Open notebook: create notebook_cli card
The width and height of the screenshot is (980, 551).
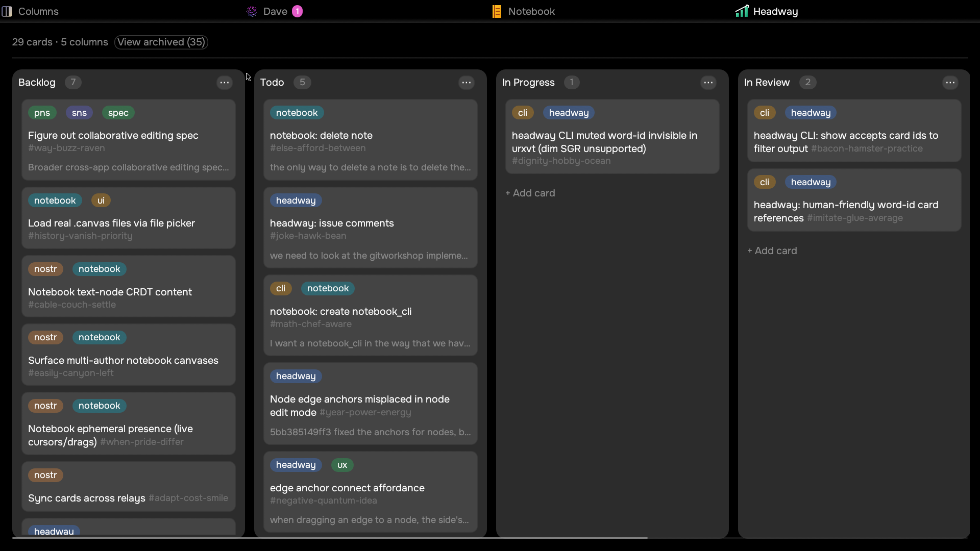point(371,315)
